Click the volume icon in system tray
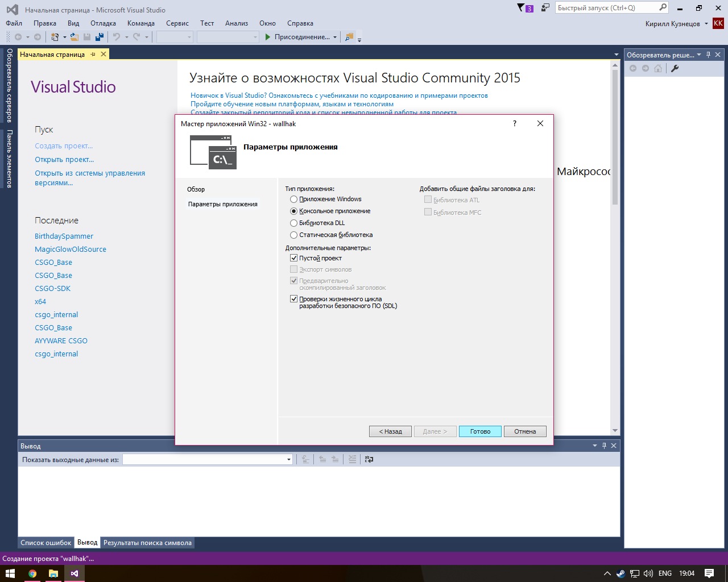728x582 pixels. (x=648, y=573)
